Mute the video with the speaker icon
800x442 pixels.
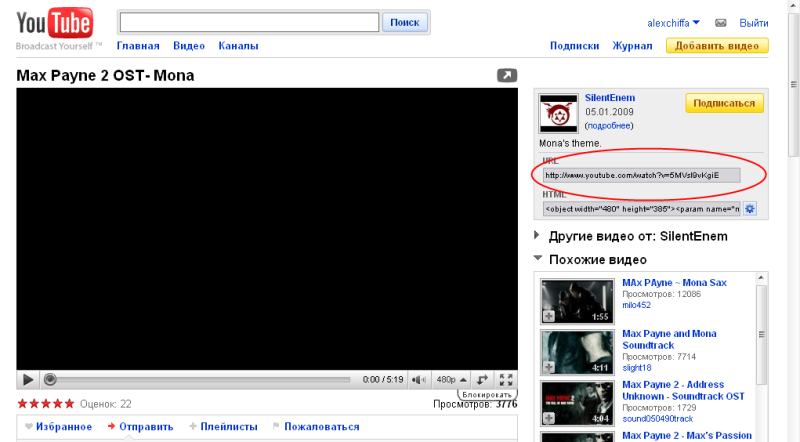[418, 380]
